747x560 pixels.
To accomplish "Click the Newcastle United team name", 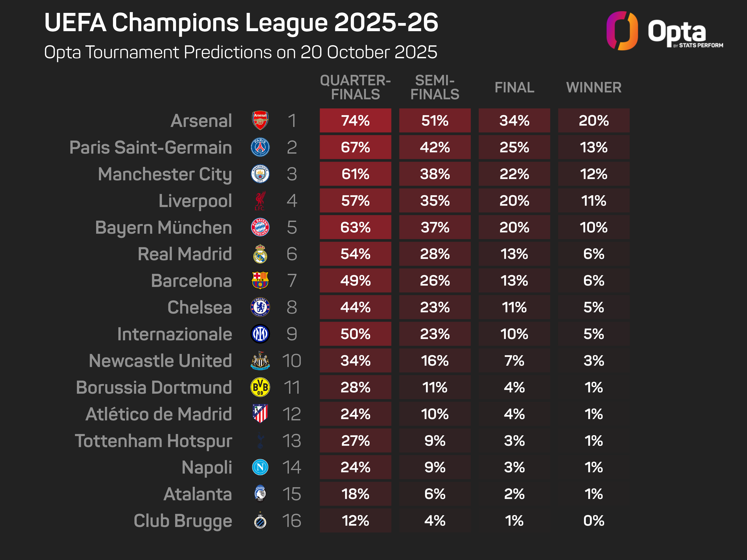I will 160,360.
